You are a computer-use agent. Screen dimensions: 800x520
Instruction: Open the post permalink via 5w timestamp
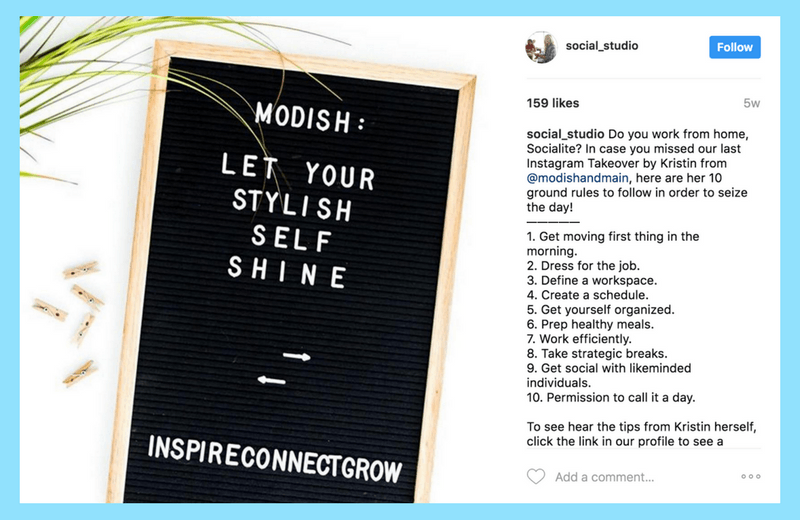pos(752,103)
